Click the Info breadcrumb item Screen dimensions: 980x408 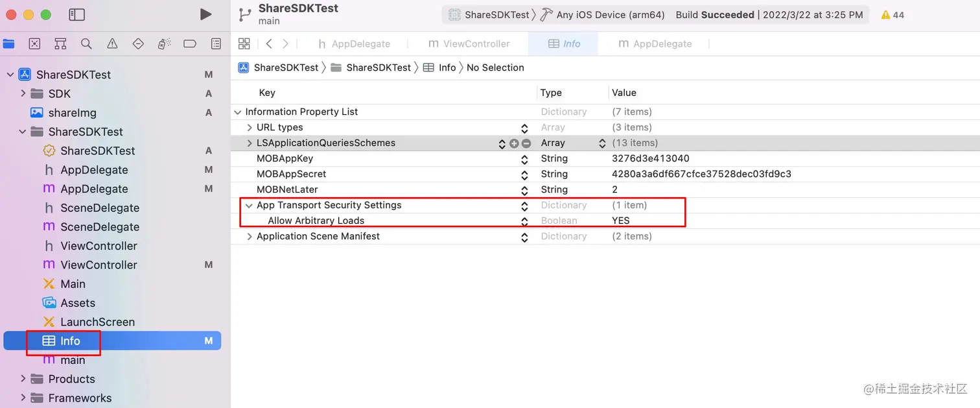[439, 67]
